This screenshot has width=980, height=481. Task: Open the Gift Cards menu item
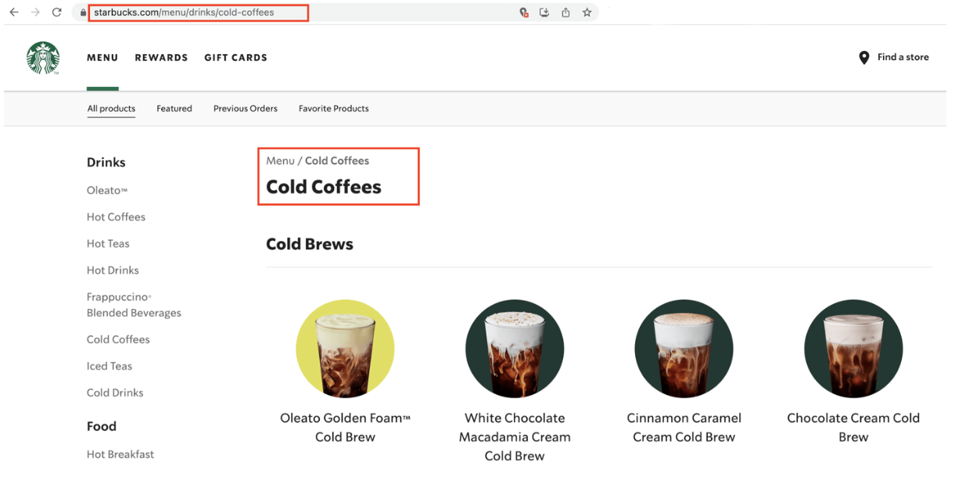(235, 58)
